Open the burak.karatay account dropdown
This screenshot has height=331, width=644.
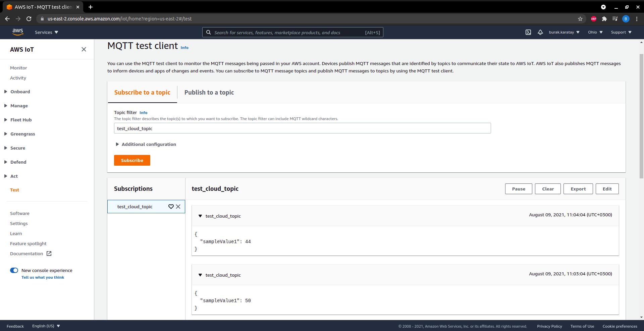[x=564, y=32]
